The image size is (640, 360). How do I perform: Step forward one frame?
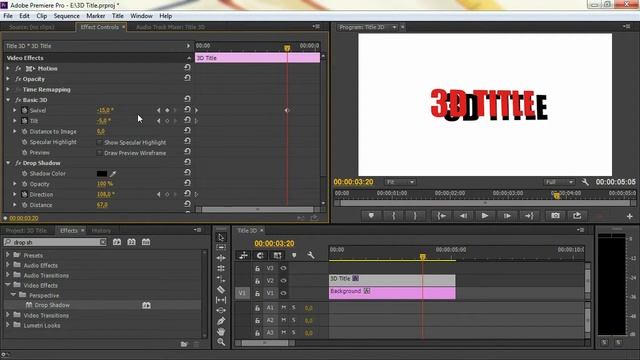point(507,216)
